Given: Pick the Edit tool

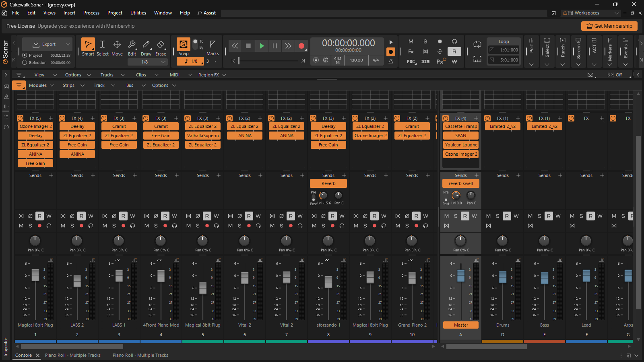Looking at the screenshot, I should tap(132, 47).
